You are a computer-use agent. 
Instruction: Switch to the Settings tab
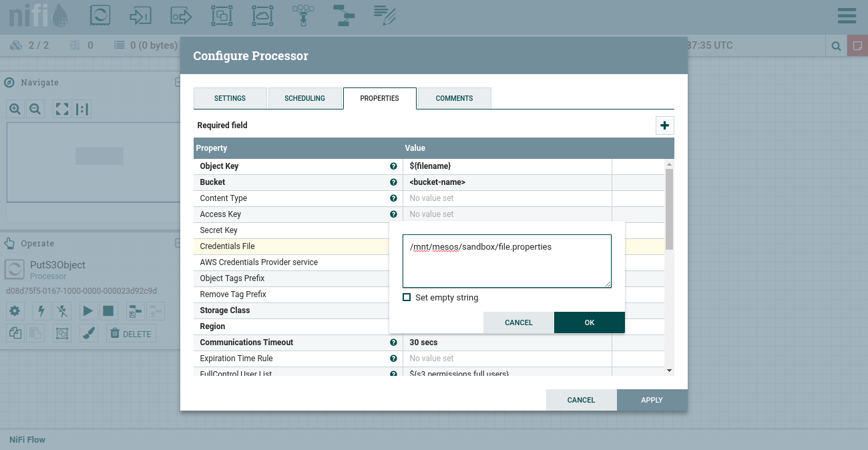coord(230,98)
